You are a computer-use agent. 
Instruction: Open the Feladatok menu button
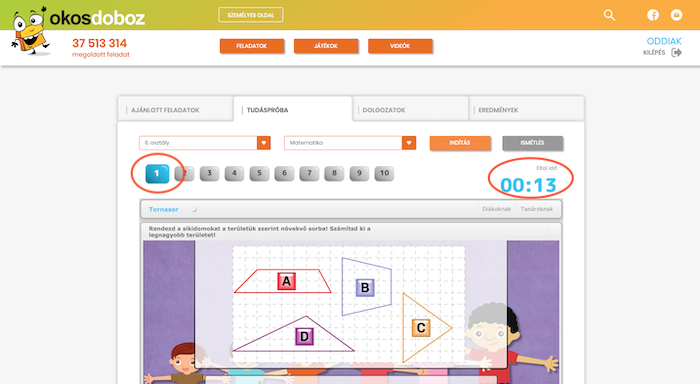(252, 46)
